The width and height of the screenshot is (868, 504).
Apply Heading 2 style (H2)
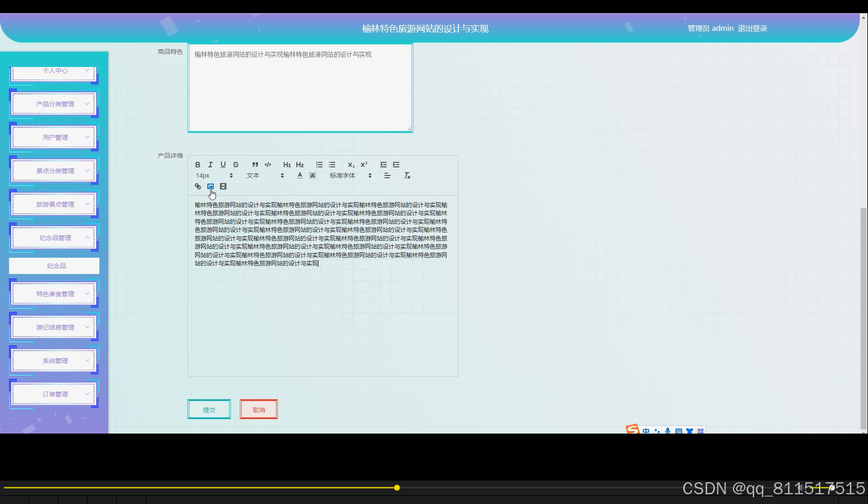point(299,165)
